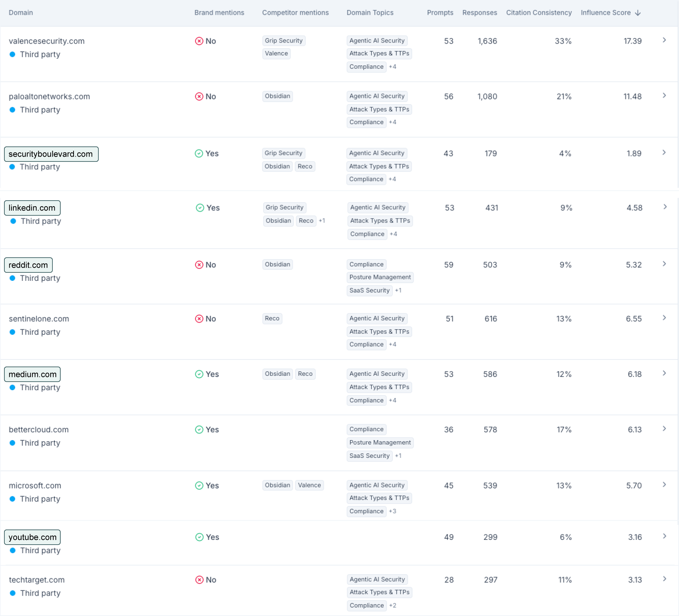Click green check icon in microsoft.com row
Image resolution: width=679 pixels, height=616 pixels.
click(199, 485)
